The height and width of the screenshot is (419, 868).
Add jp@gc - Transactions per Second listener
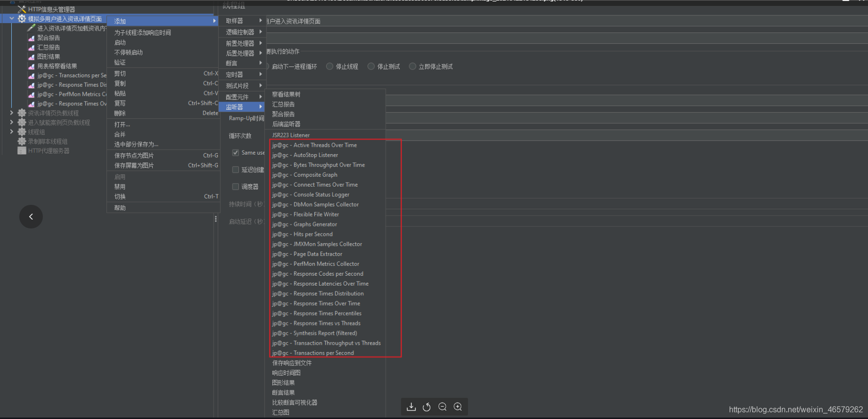point(326,353)
